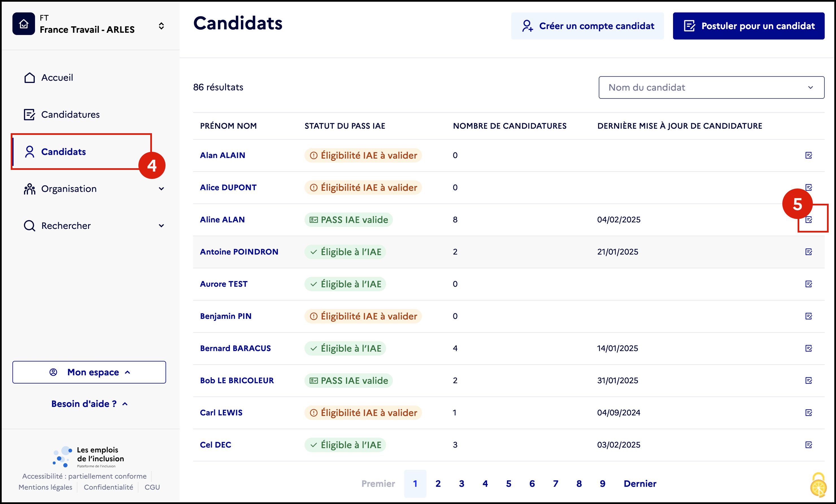This screenshot has width=836, height=504.
Task: Click the apply icon in Aline ALAN row
Action: pyautogui.click(x=809, y=220)
